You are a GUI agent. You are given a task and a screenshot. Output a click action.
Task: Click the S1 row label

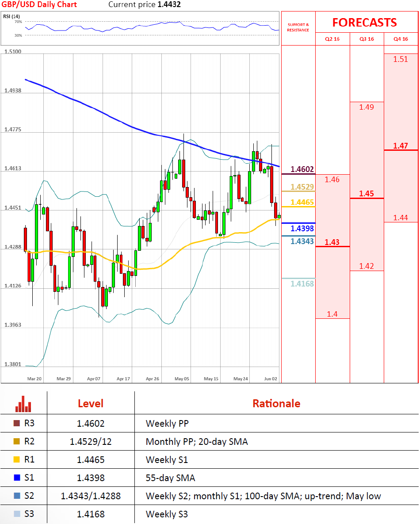[30, 477]
